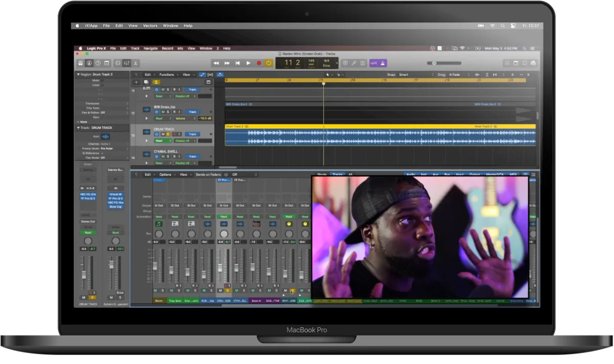Select Stereo Out on inspector channel strip
This screenshot has width=614, height=364.
tap(88, 221)
